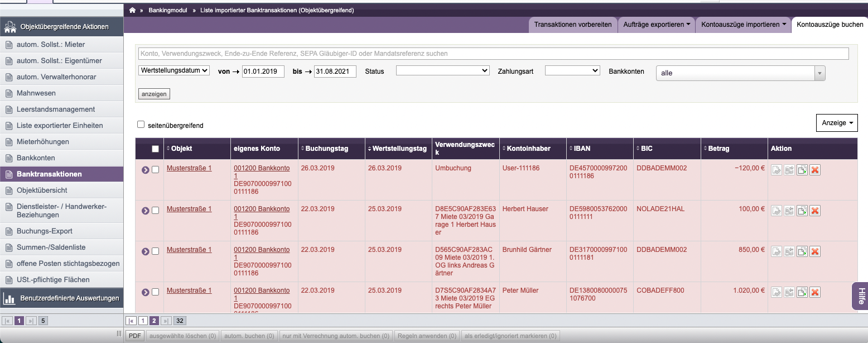Click the assign-payment icon for Peter Müller row
Screen dimensions: 868x343
pyautogui.click(x=789, y=292)
